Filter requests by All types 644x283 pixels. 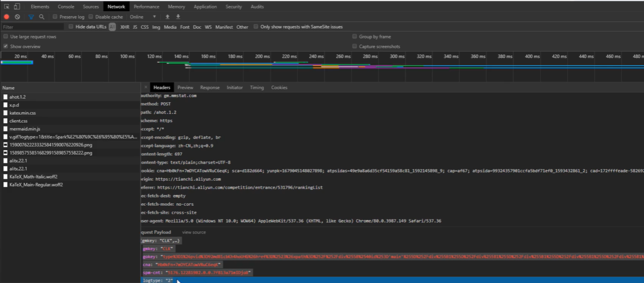[x=112, y=27]
